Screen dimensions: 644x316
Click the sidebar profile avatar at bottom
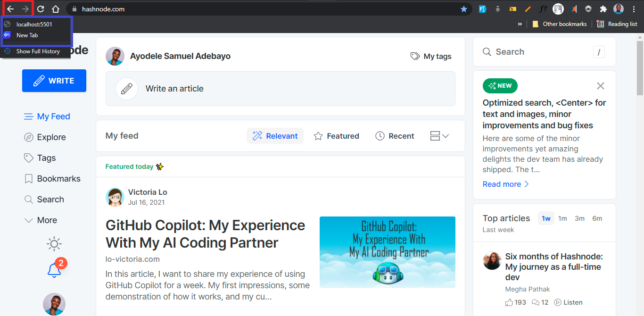click(54, 304)
